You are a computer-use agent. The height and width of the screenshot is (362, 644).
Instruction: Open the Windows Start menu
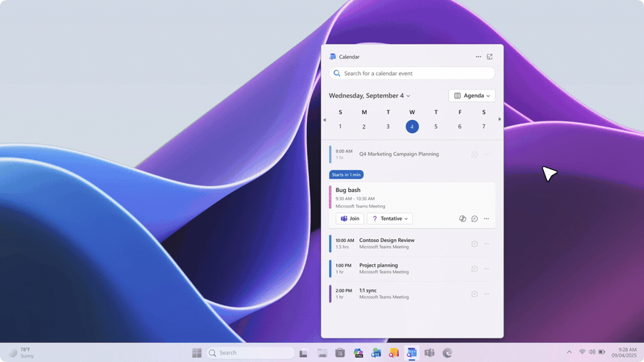(x=197, y=352)
